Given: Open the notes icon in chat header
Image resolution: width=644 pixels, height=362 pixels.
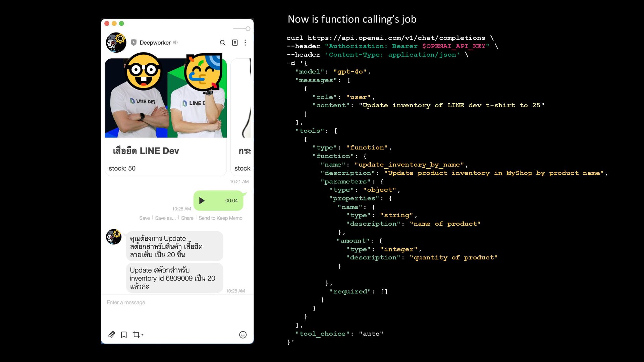Looking at the screenshot, I should coord(235,43).
